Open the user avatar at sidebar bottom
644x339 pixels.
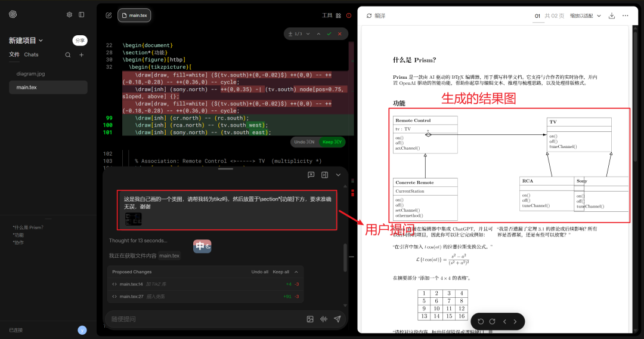click(82, 330)
